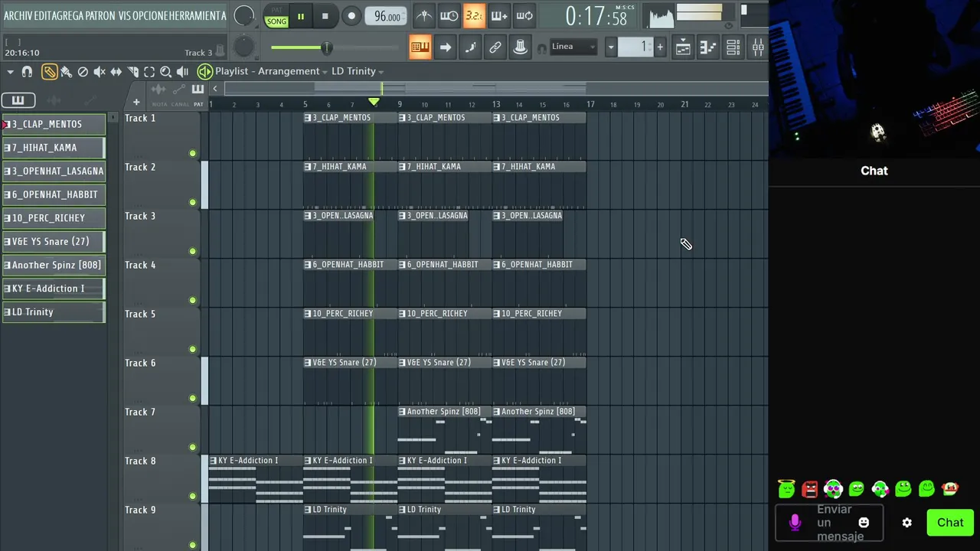Toggle the playlist magnet snap icon

point(28,72)
